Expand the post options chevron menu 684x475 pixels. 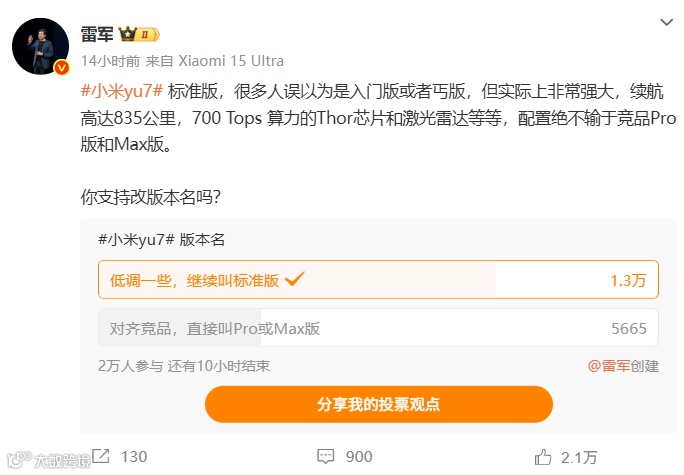pos(667,22)
